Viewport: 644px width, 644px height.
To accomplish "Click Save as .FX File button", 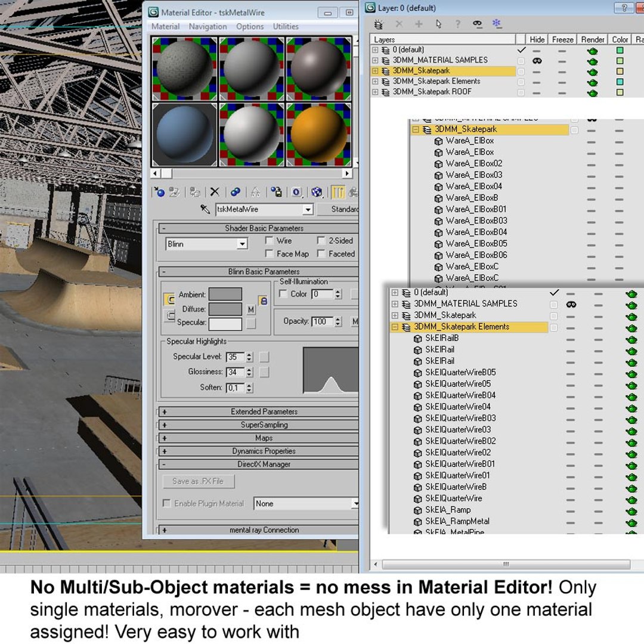I will click(199, 481).
